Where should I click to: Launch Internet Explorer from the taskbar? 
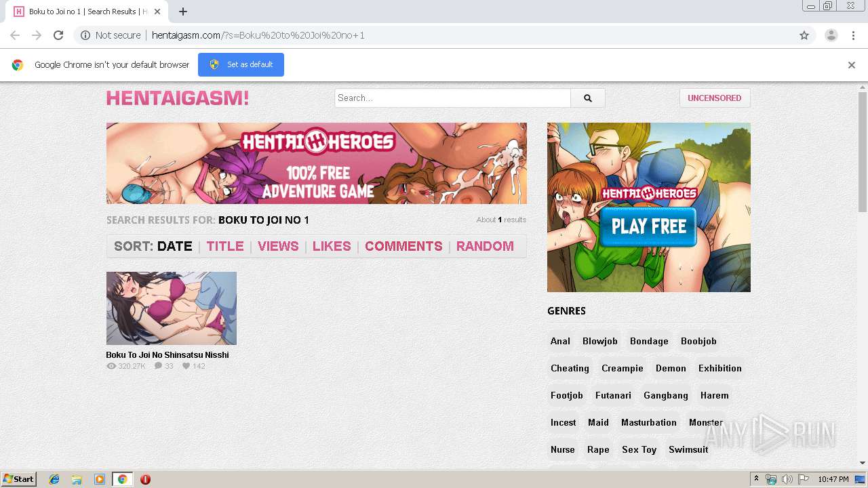(x=54, y=479)
